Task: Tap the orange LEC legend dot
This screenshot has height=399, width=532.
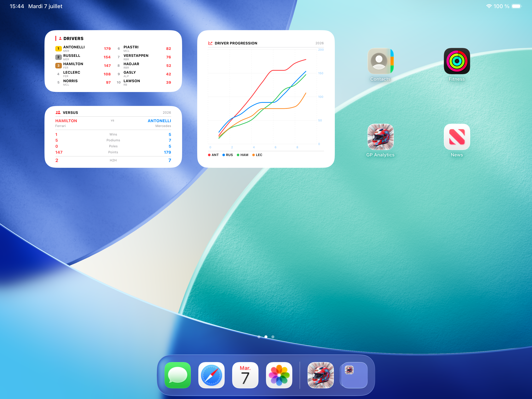Action: coord(253,155)
